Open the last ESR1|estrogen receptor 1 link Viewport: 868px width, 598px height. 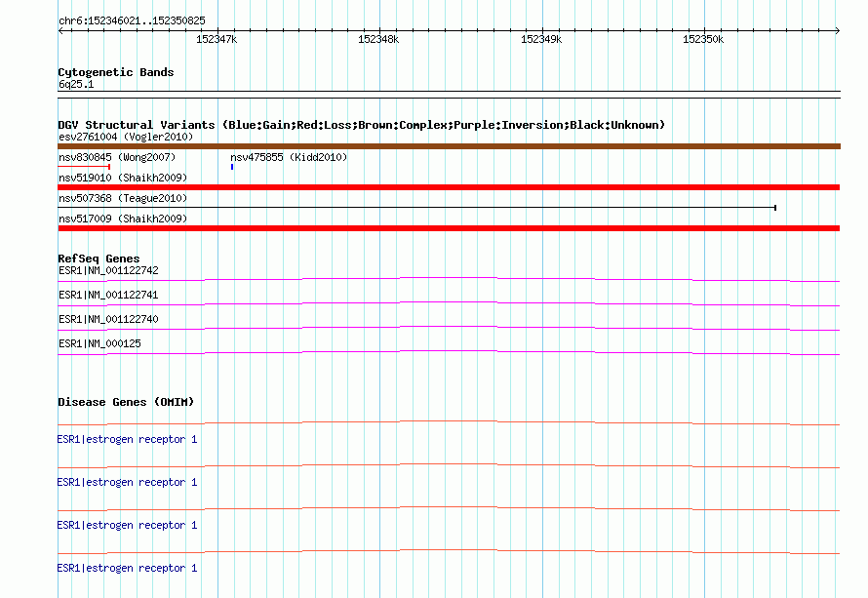[x=127, y=568]
